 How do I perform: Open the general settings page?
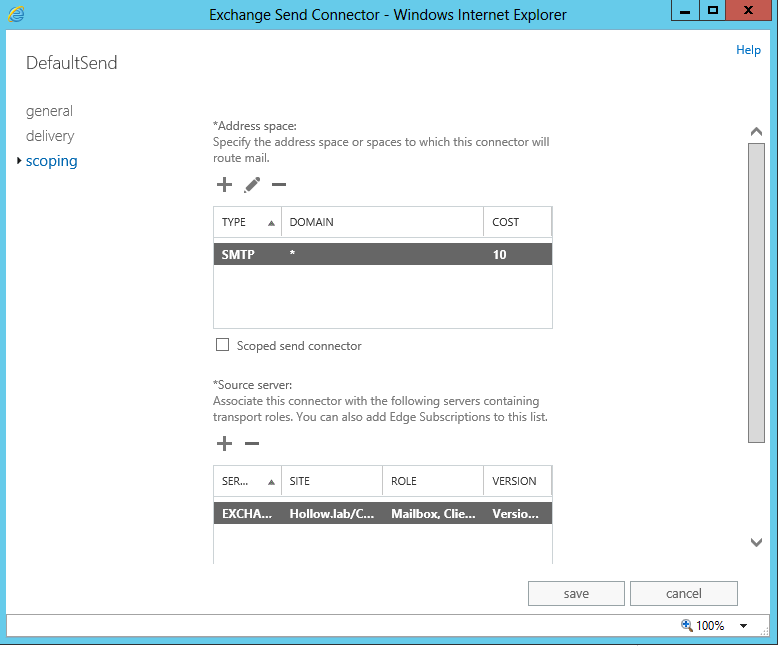point(49,111)
